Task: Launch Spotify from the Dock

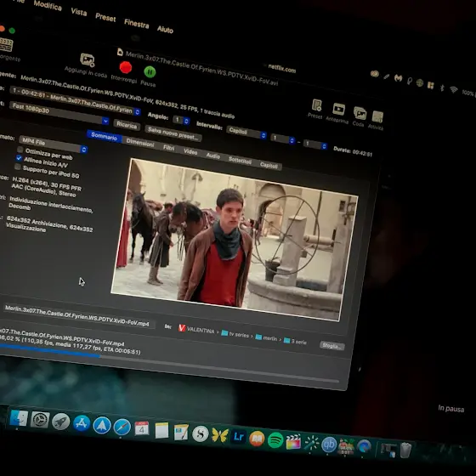Action: pyautogui.click(x=275, y=440)
